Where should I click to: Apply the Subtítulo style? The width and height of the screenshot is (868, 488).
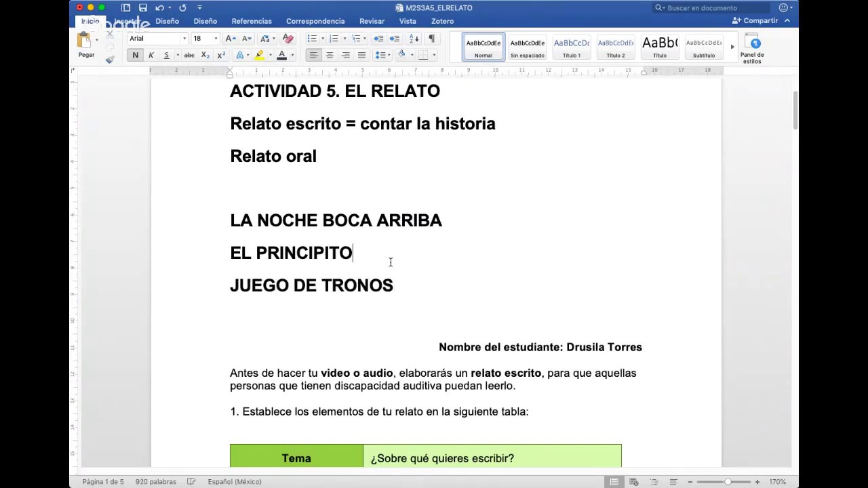coord(704,47)
